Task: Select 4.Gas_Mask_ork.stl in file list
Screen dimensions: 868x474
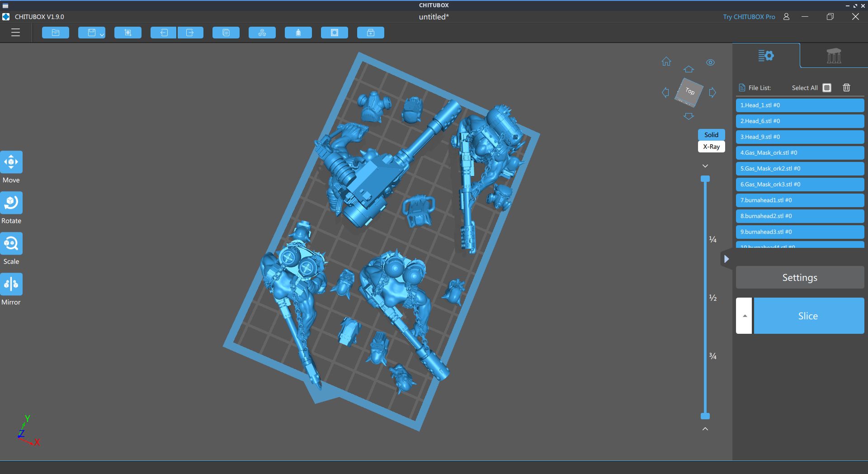Action: (x=800, y=153)
